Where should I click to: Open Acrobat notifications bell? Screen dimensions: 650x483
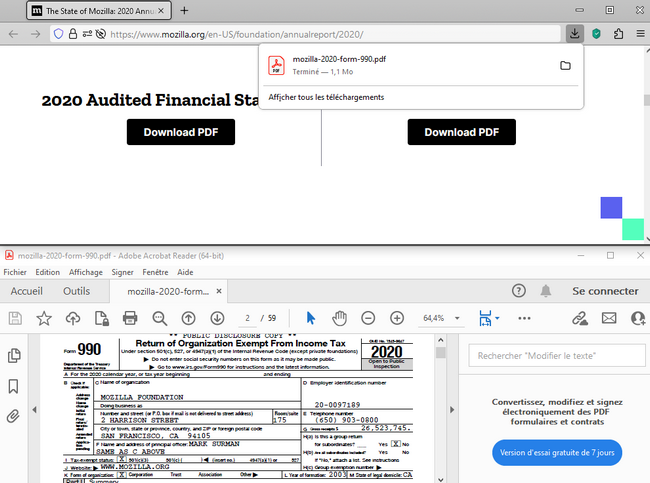(546, 291)
